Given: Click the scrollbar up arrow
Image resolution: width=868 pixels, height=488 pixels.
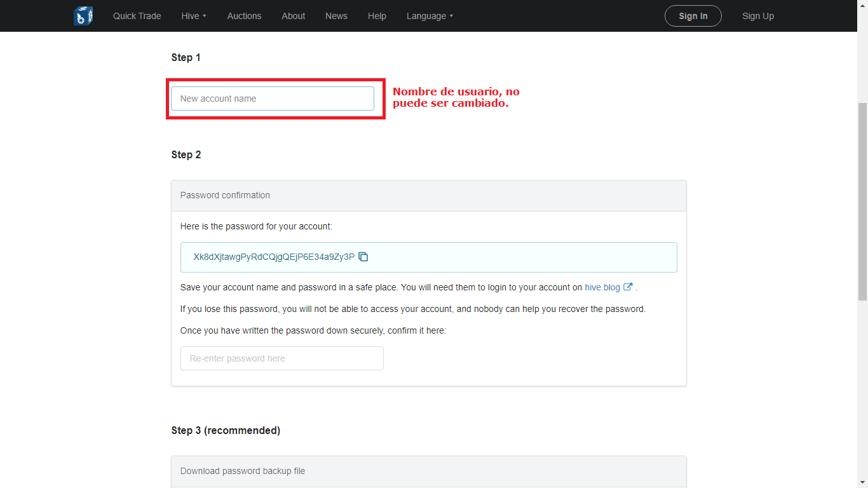Looking at the screenshot, I should [862, 5].
